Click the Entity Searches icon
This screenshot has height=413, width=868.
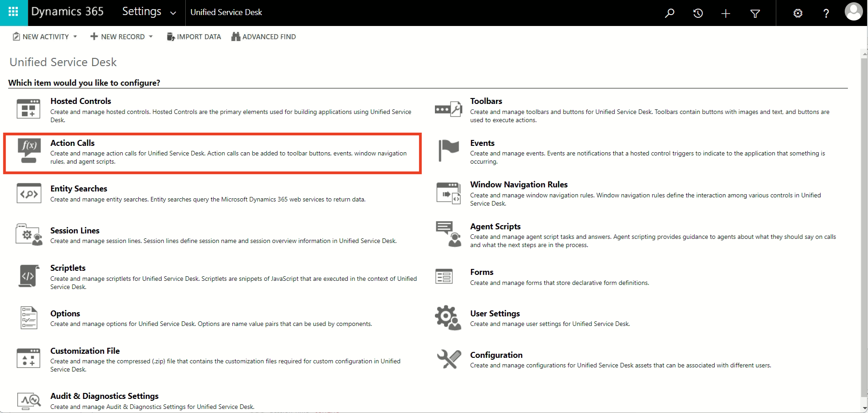(x=29, y=193)
